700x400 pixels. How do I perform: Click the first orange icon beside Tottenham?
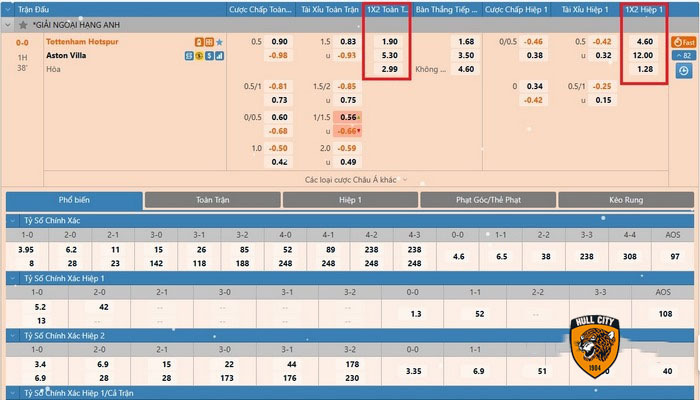pos(198,42)
